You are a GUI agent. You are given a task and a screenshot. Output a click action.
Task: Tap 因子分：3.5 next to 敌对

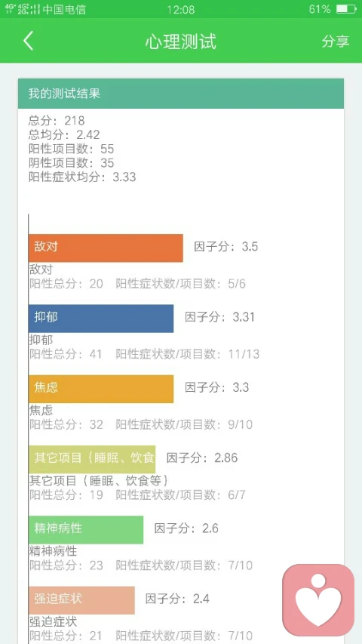(x=226, y=247)
